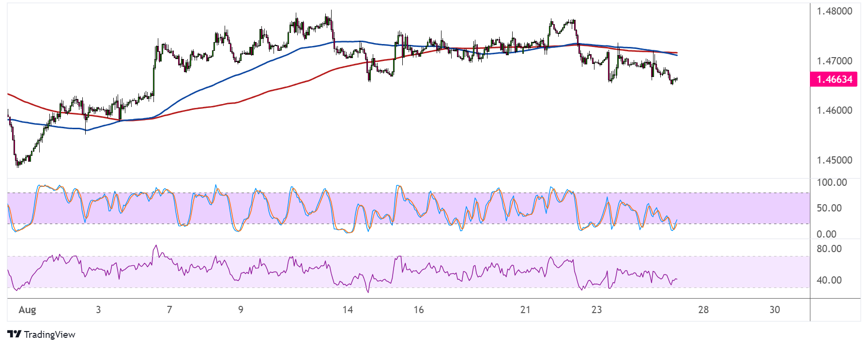Viewport: 868px width, 347px height.
Task: Select the 7 date marker on timeline
Action: 169,310
